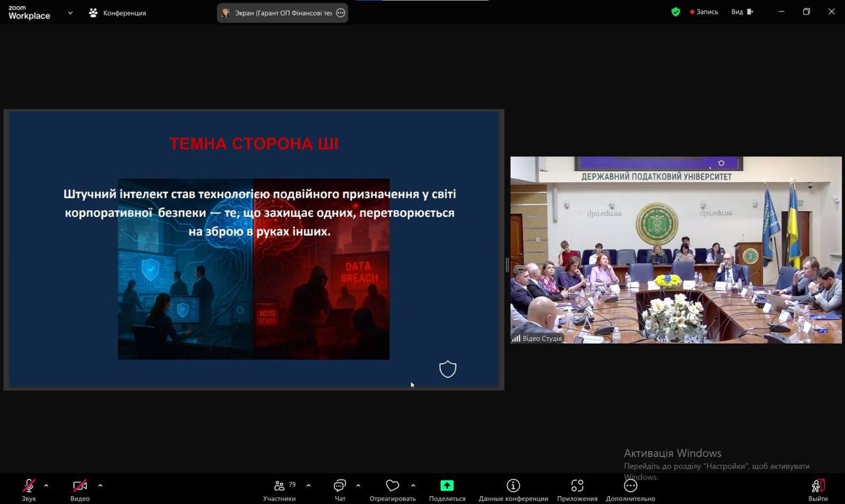Expand audio options arrow next to Звук
Image resolution: width=845 pixels, height=504 pixels.
(46, 486)
